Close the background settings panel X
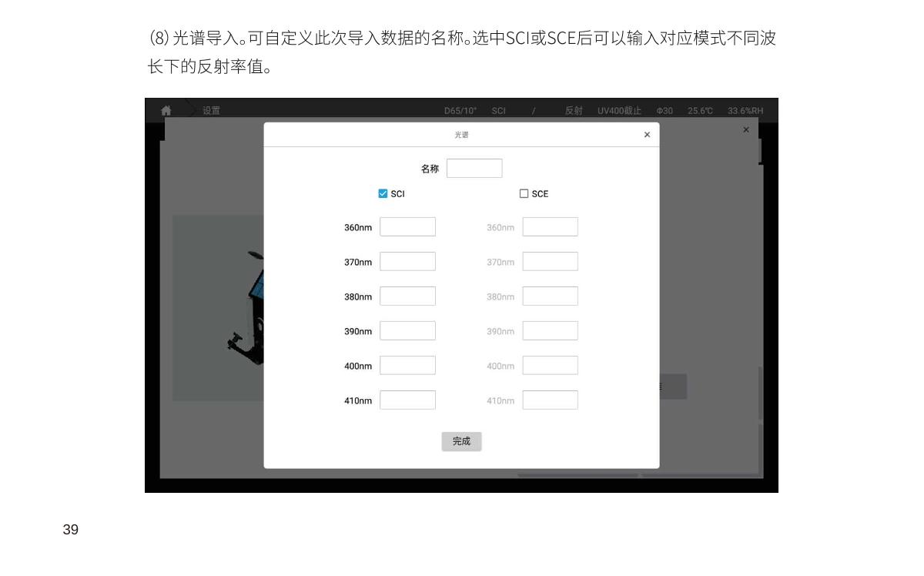This screenshot has width=924, height=576. coord(745,130)
